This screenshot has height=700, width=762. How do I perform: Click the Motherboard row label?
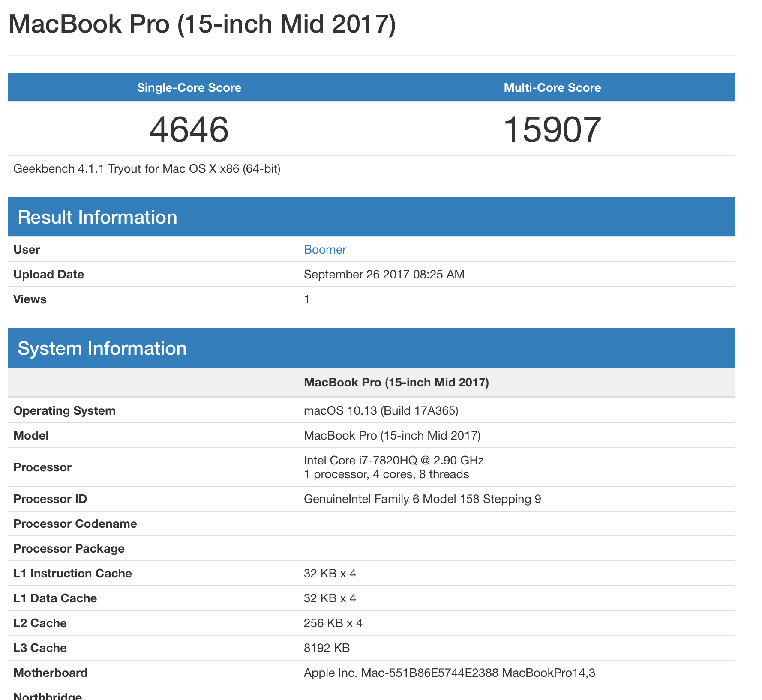50,673
